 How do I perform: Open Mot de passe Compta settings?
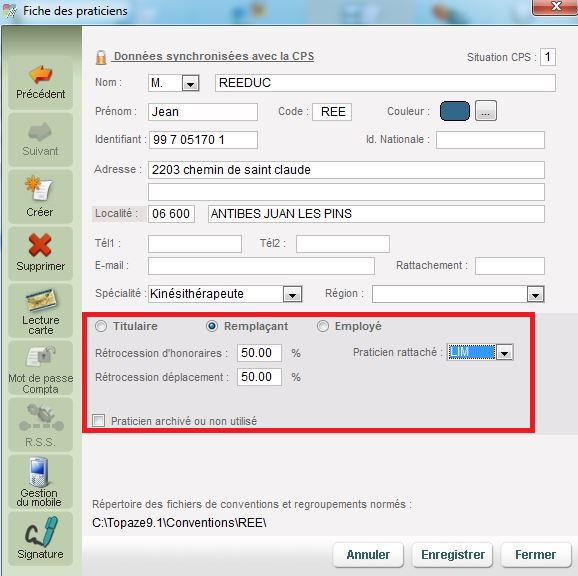(41, 368)
